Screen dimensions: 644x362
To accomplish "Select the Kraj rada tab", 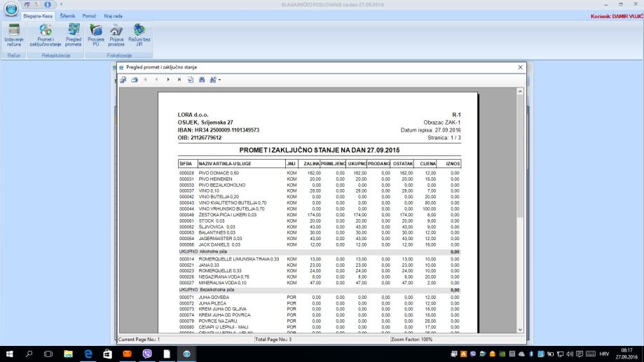I will coord(113,15).
